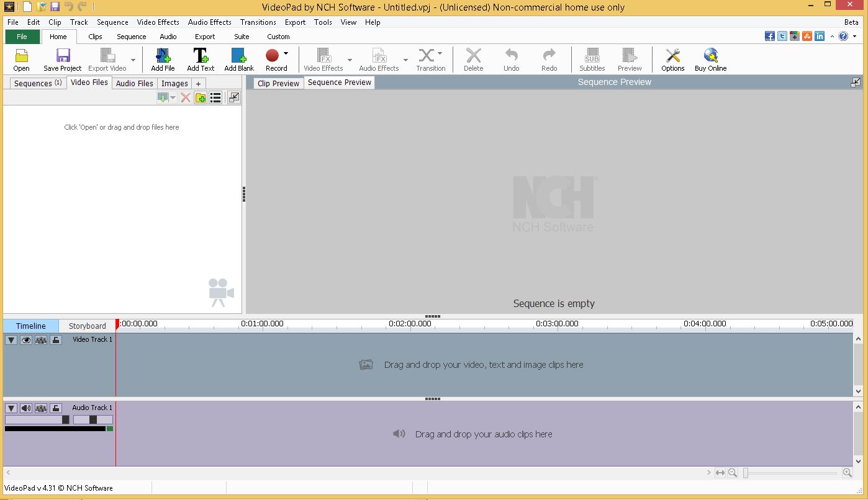Click the red X remove file icon
Viewport: 868px width, 500px height.
pyautogui.click(x=185, y=97)
